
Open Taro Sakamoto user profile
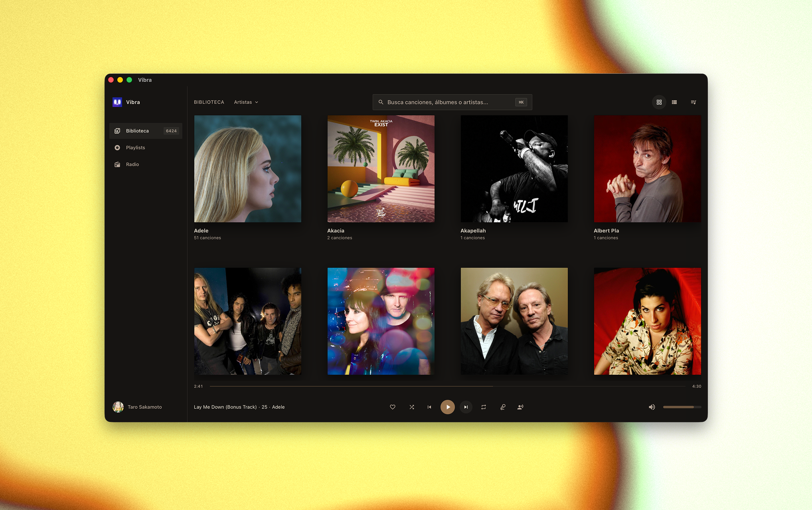[x=138, y=407]
